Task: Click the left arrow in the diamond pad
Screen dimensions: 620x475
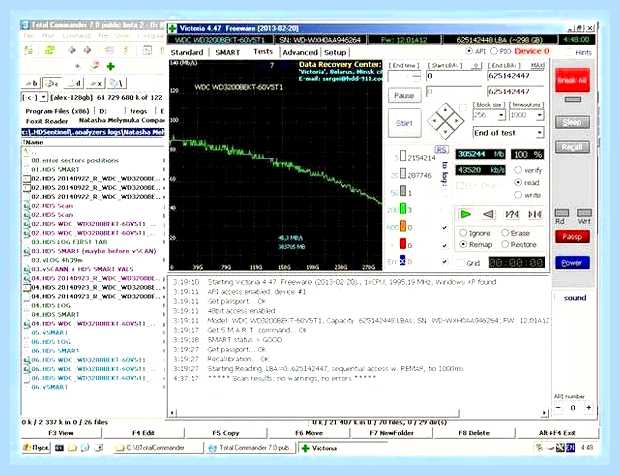Action: pos(433,121)
